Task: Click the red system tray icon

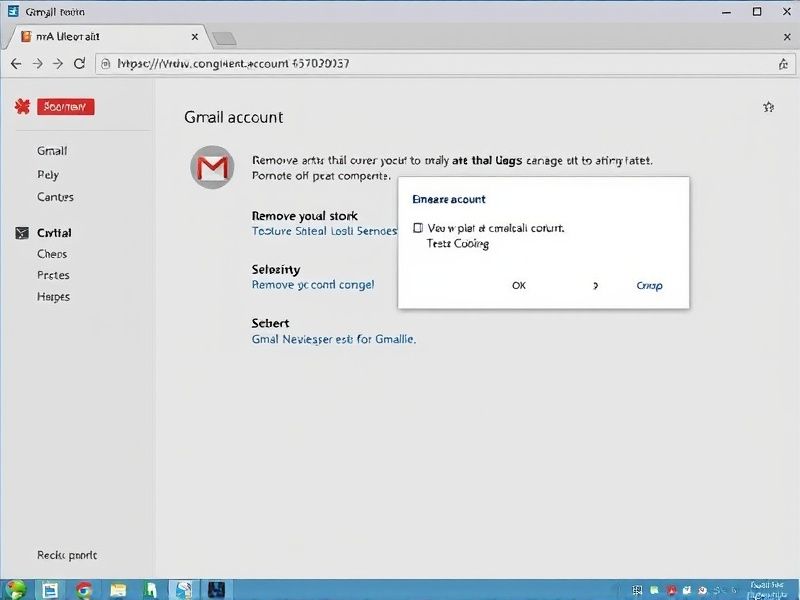Action: [670, 590]
